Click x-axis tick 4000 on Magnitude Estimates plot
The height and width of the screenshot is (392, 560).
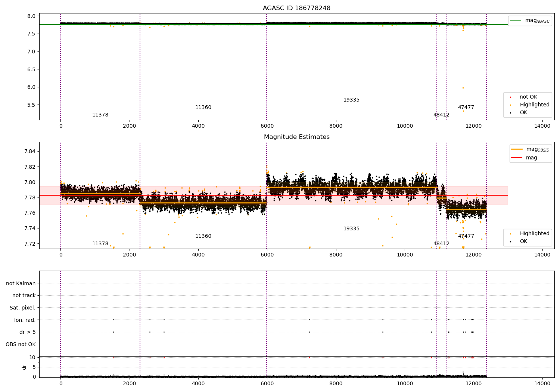pos(198,255)
